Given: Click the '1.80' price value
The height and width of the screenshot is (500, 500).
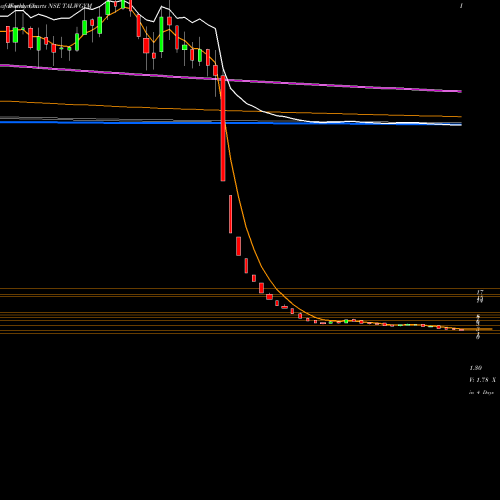Looking at the screenshot, I should [x=476, y=368].
